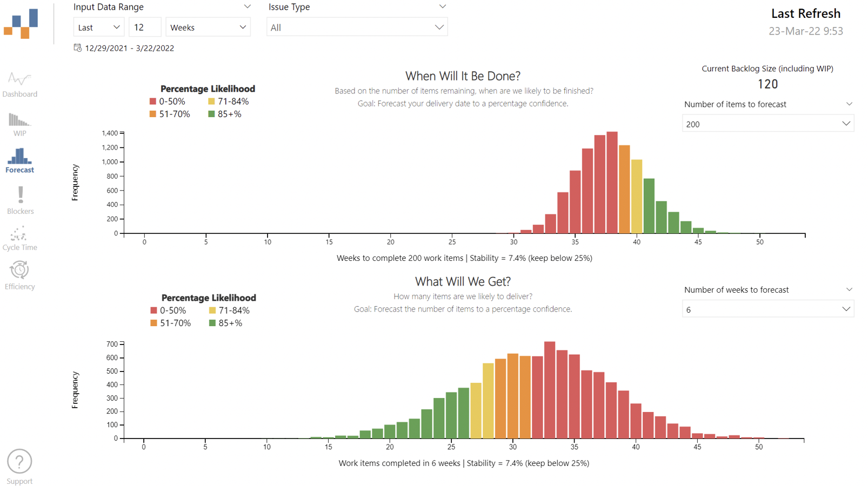Collapse the Input Data Range slicer chevron
868x486 pixels.
247,7
